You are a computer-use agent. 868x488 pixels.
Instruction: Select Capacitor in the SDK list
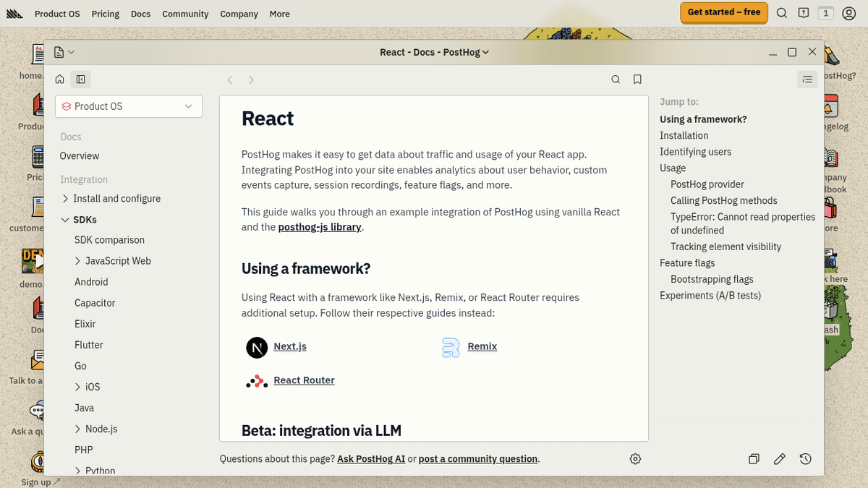click(95, 303)
